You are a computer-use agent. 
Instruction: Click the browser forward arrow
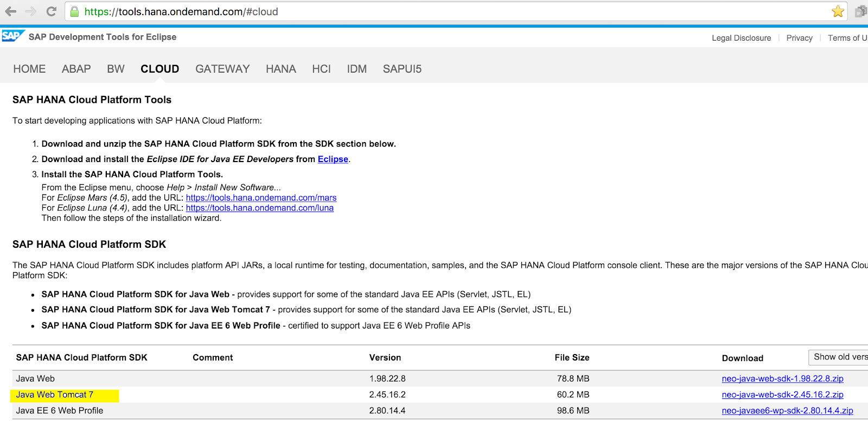[31, 11]
